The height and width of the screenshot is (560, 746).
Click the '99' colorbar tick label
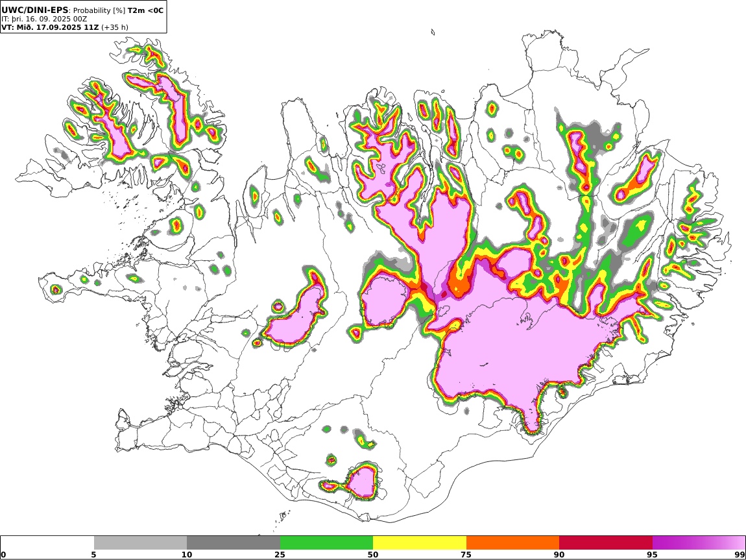coord(740,555)
